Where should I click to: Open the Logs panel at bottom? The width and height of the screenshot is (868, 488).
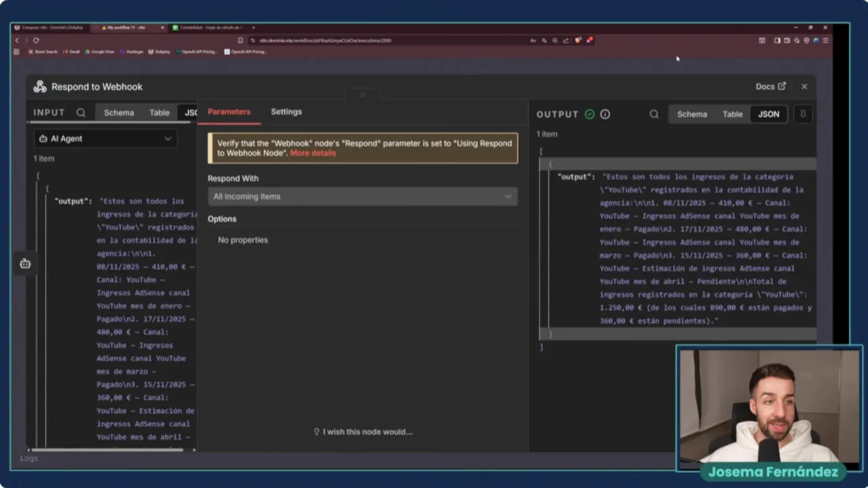(29, 458)
